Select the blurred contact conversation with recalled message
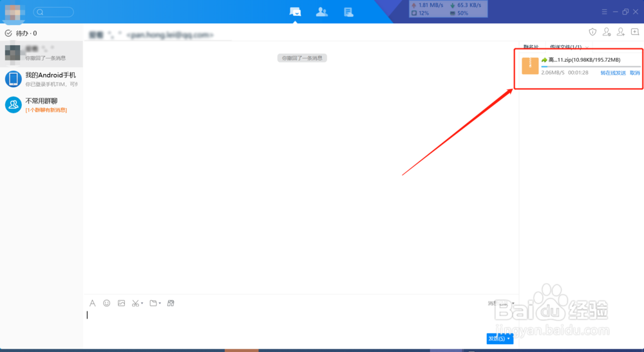The width and height of the screenshot is (644, 352). pos(41,54)
